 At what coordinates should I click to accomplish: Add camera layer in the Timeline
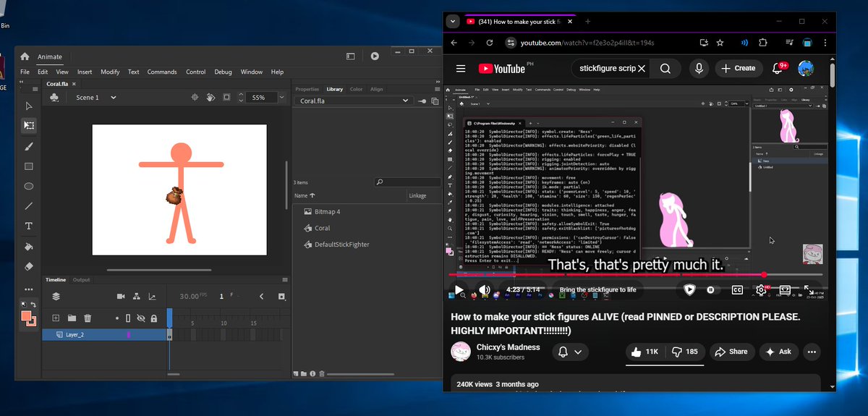tap(121, 297)
